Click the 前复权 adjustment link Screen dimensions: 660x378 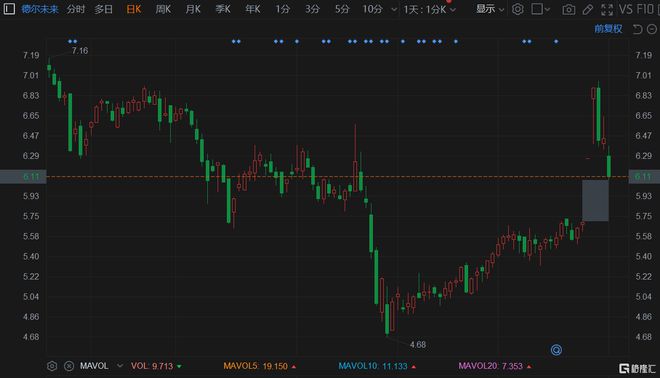point(608,29)
